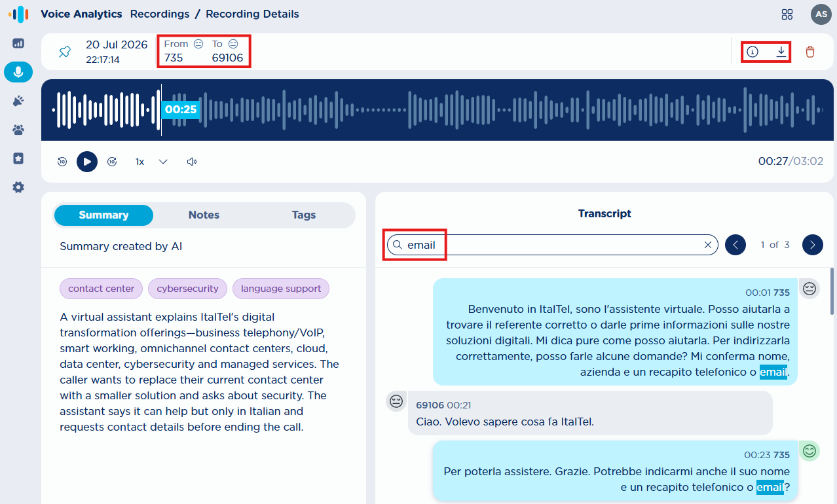Play the recording

click(87, 162)
